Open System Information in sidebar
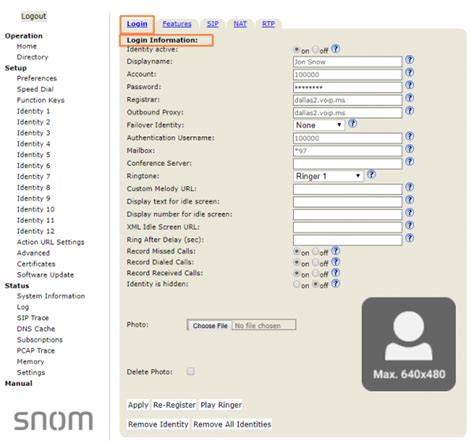474x441 pixels. [x=51, y=296]
